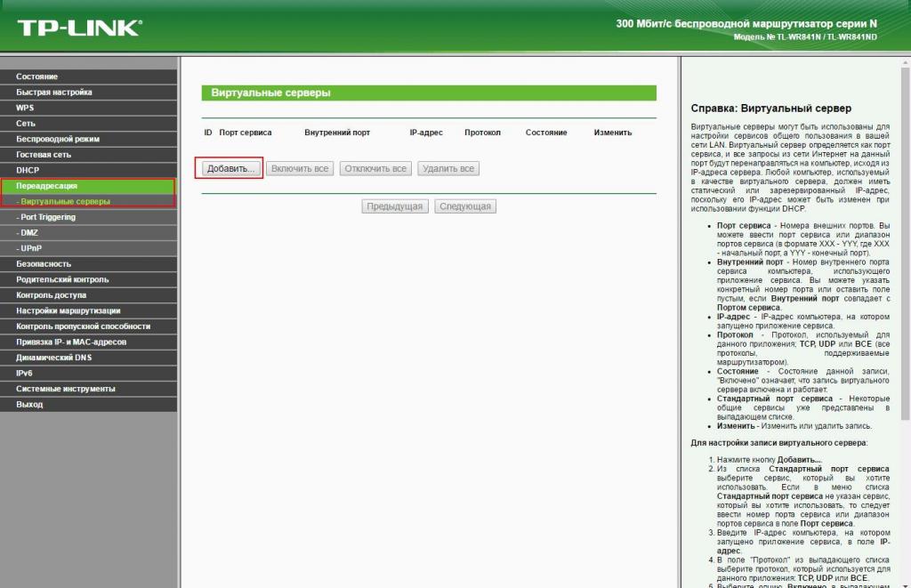Select Виртуальные серверы submenu item
The width and height of the screenshot is (911, 588).
[88, 202]
